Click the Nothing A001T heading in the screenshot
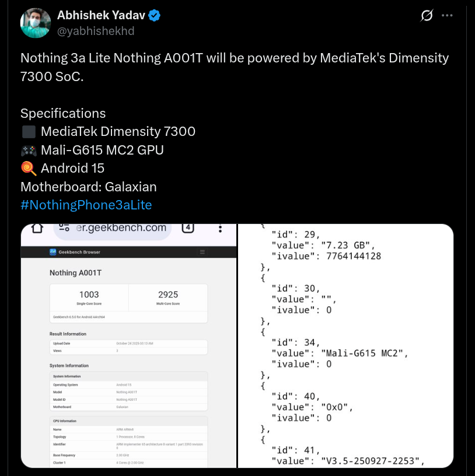This screenshot has height=476, width=475. coord(71,272)
